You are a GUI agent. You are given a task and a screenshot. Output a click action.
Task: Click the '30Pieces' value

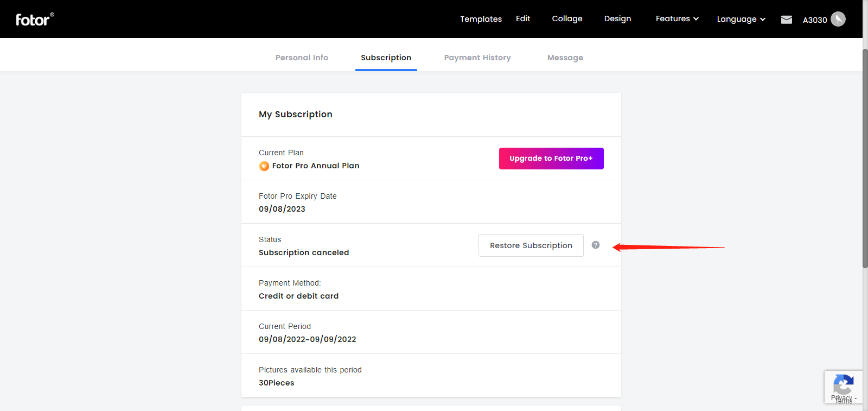[277, 383]
